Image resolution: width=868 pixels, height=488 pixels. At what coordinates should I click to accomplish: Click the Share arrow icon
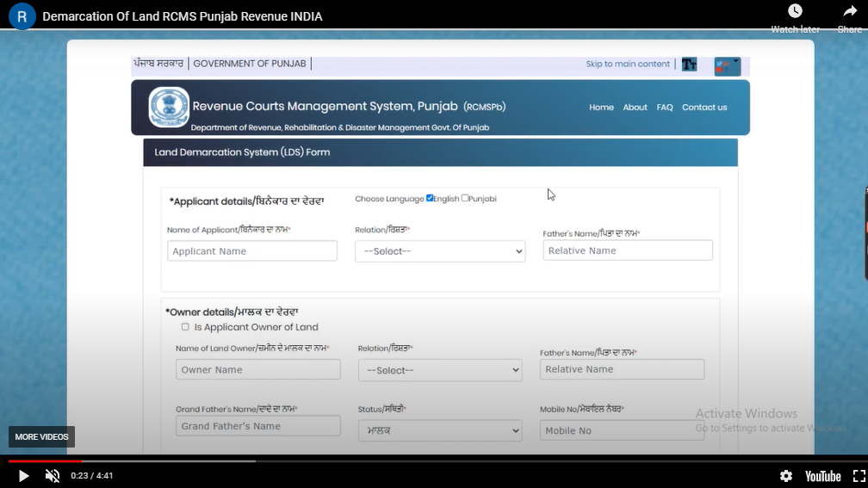[x=850, y=11]
